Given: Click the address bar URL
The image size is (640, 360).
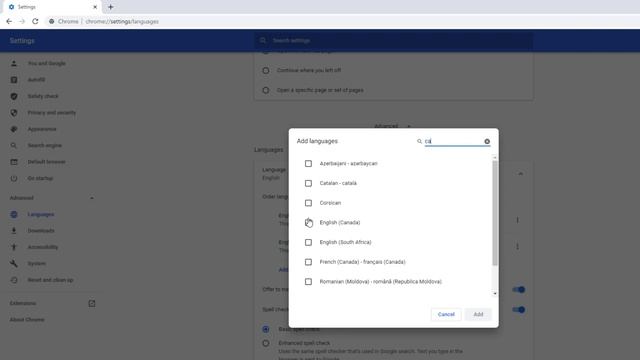Looking at the screenshot, I should click(x=122, y=22).
